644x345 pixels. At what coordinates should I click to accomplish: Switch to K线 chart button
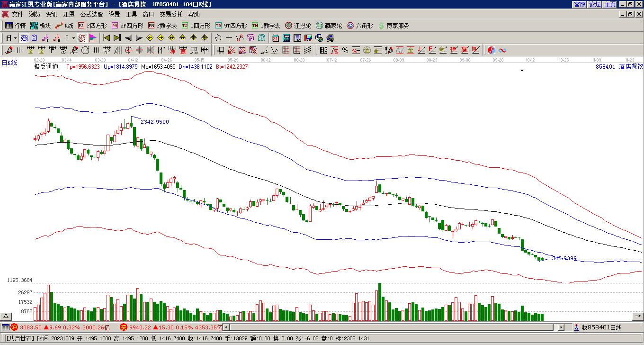[64, 26]
